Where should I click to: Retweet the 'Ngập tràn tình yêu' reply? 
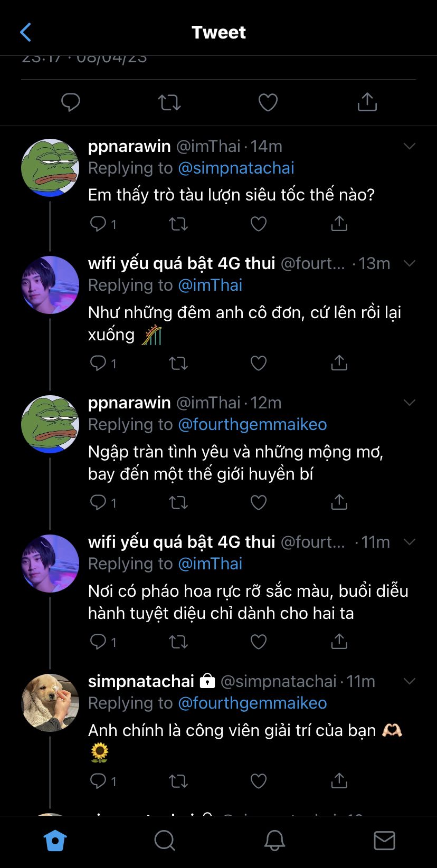[x=178, y=502]
